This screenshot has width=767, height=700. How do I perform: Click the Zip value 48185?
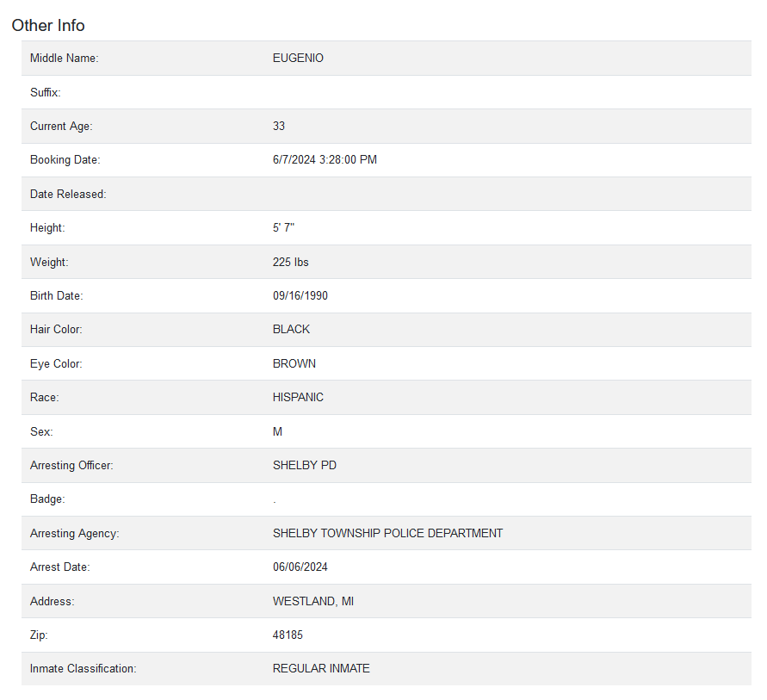[x=288, y=635]
